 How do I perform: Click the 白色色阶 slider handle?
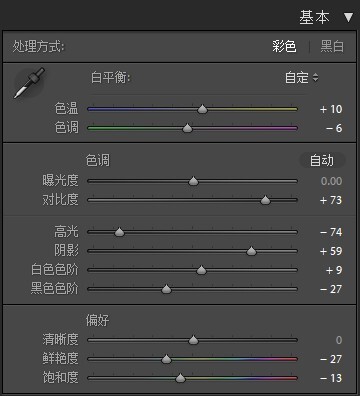coord(201,270)
